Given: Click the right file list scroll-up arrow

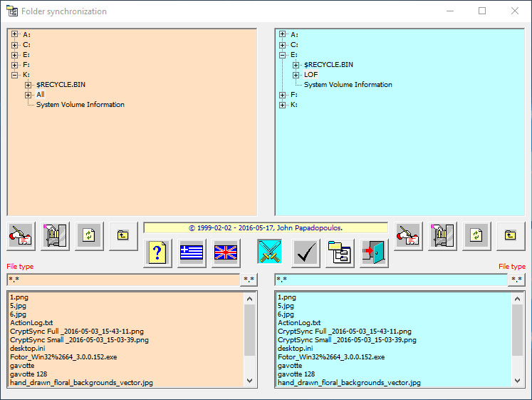Looking at the screenshot, I should (x=518, y=299).
